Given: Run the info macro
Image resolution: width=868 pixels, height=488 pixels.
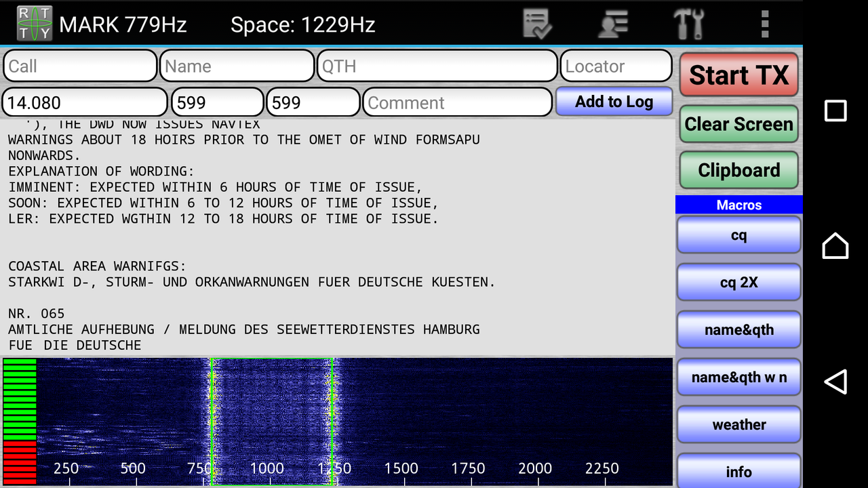Looking at the screenshot, I should 739,471.
